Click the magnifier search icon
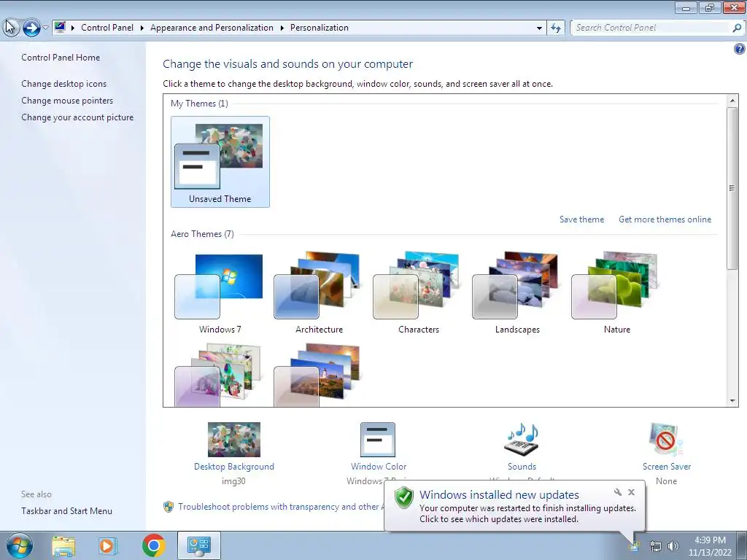 click(x=737, y=28)
